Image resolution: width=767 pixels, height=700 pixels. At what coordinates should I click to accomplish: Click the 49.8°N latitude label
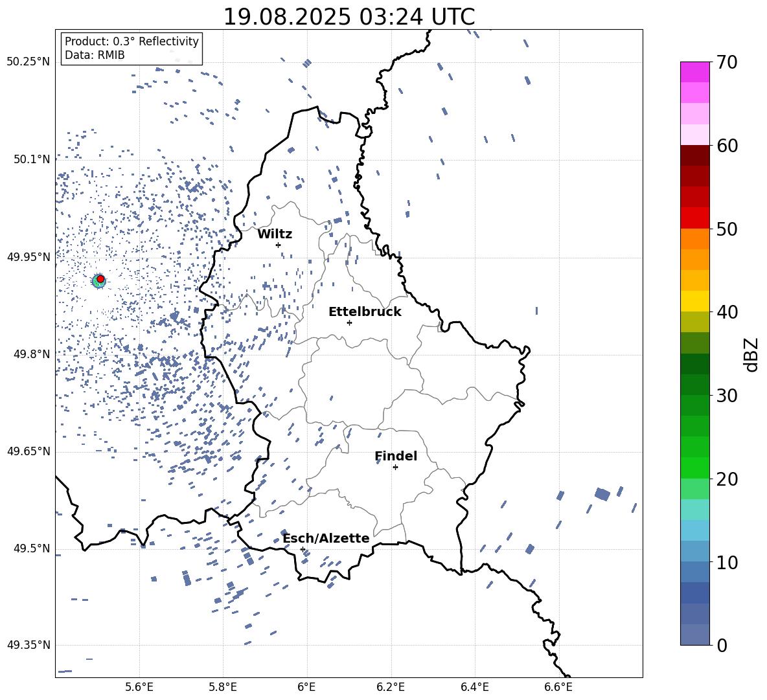tap(32, 354)
